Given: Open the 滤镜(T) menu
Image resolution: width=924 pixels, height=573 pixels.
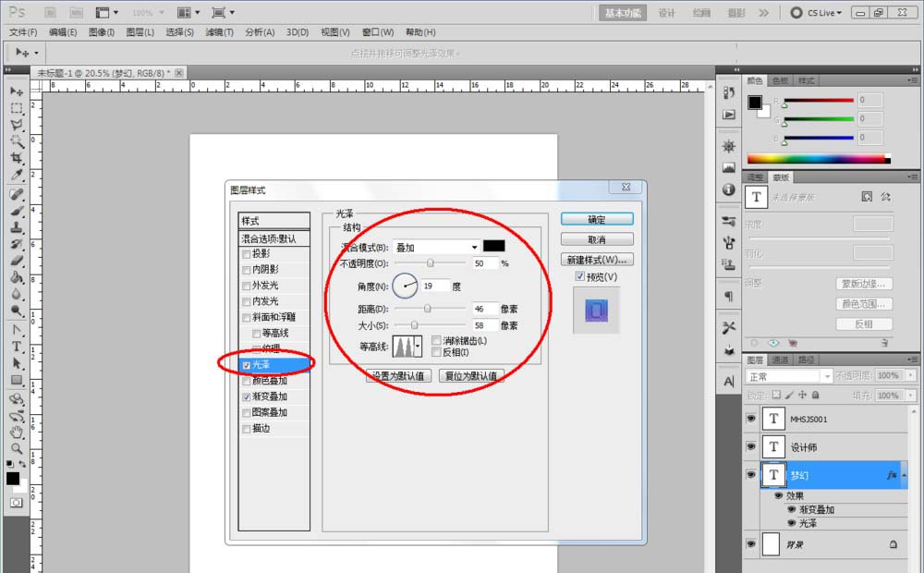Looking at the screenshot, I should pyautogui.click(x=219, y=32).
